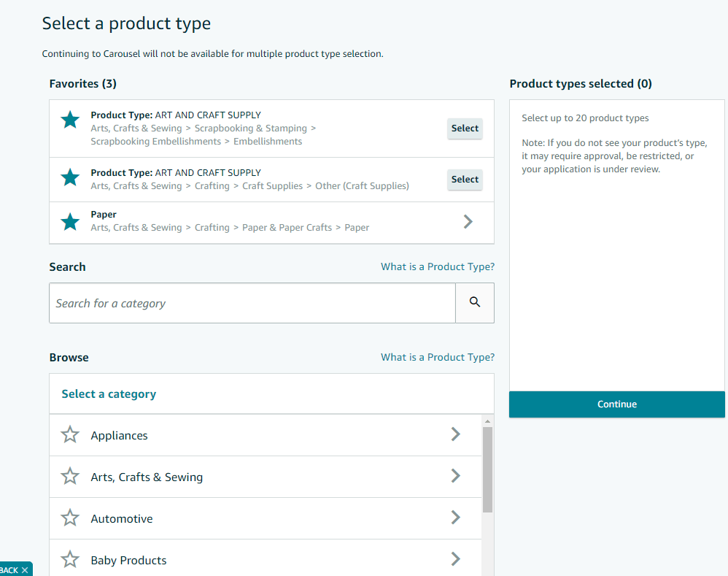The image size is (728, 576).
Task: Click the Search for a category field
Action: [x=252, y=302]
